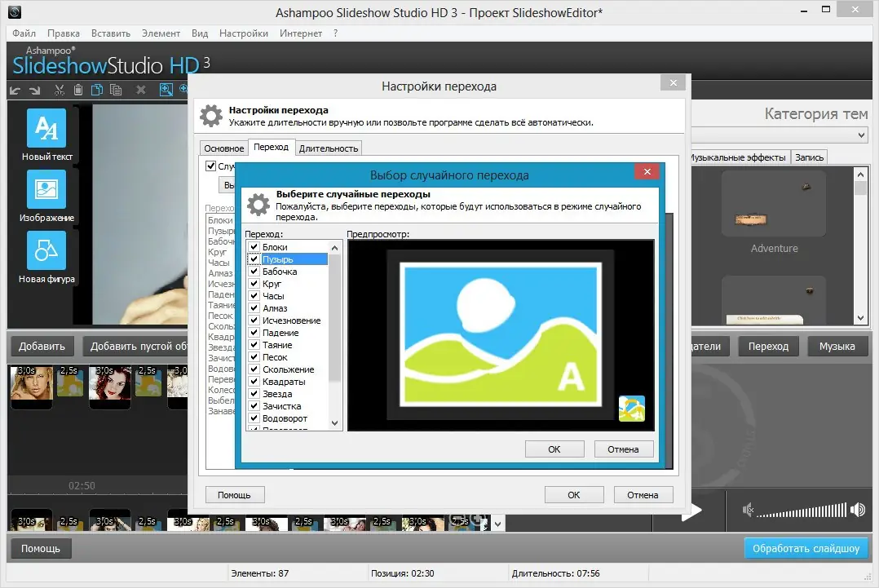Open the Файл menu
Viewport: 879px width, 588px height.
[x=24, y=33]
